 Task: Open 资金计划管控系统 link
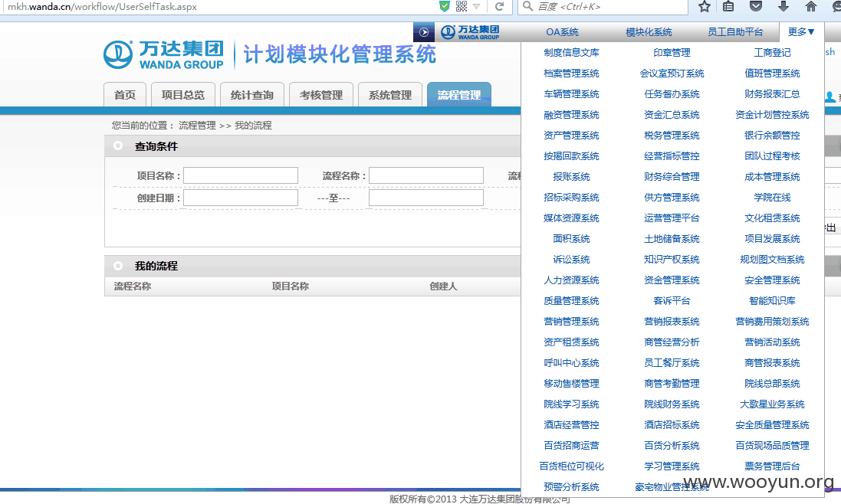click(772, 115)
